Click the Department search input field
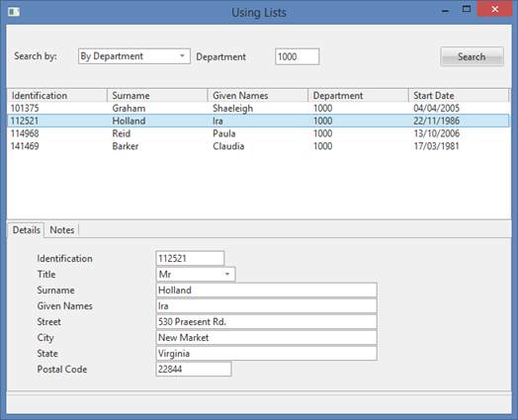Screen dimensions: 518x420 pyautogui.click(x=297, y=56)
